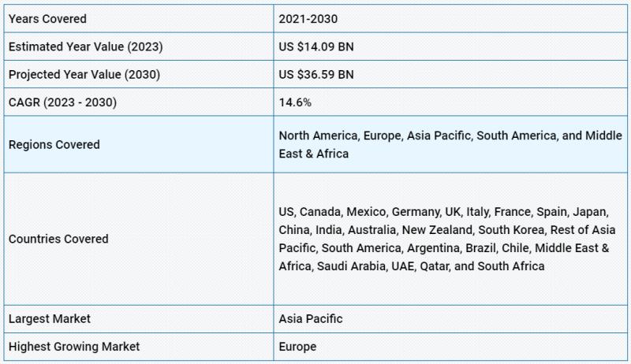631x364 pixels.
Task: Select the Asia Pacific largest market value
Action: 311,319
